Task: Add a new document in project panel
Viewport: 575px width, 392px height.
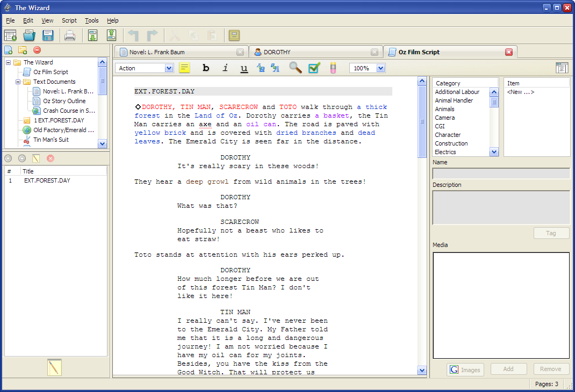Action: point(9,50)
